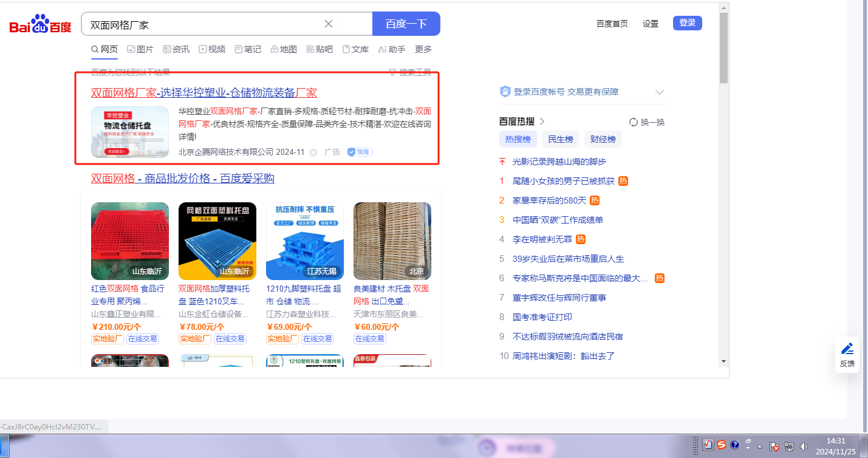This screenshot has width=868, height=458.
Task: Go to 百度首页 link
Action: pos(612,24)
